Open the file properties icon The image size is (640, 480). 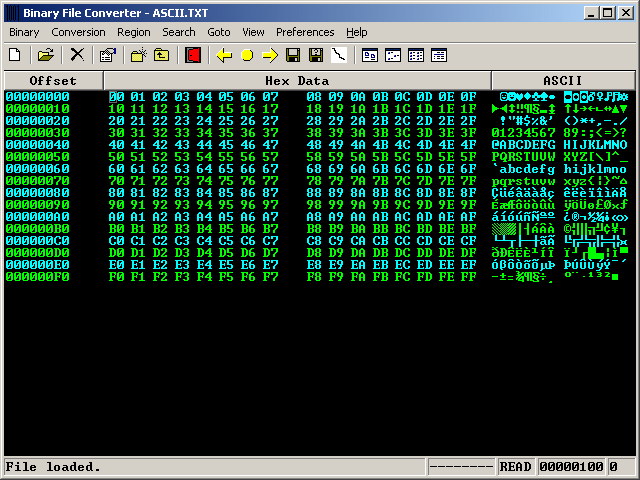point(108,55)
